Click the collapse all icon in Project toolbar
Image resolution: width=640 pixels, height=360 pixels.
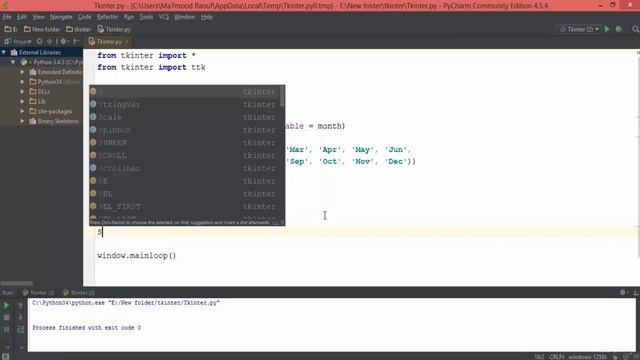coord(50,42)
